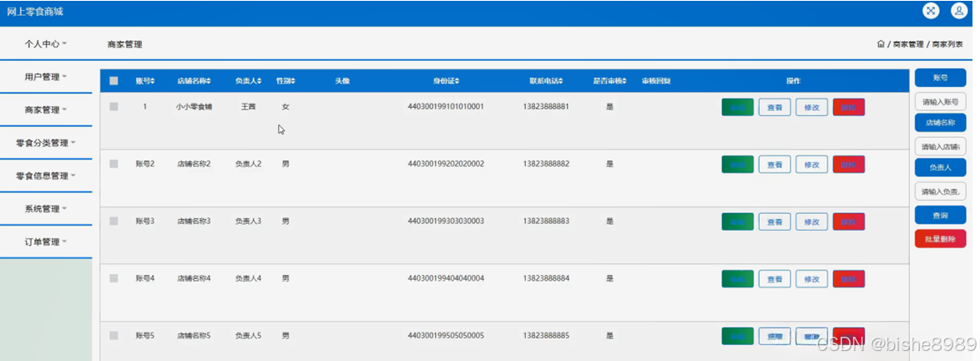Click phone number 13823888884
This screenshot has height=361, width=980.
546,278
